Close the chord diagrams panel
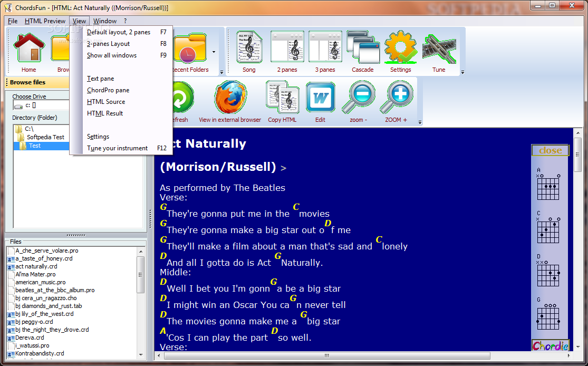 tap(551, 150)
